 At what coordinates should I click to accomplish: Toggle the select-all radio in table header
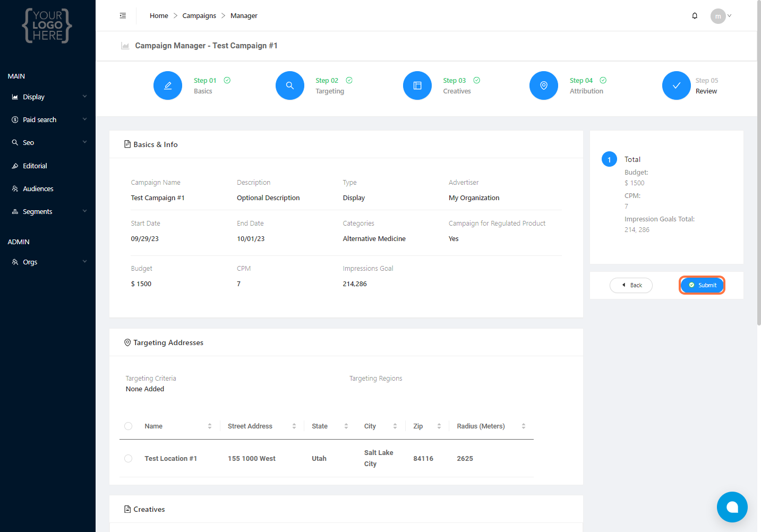click(x=129, y=426)
